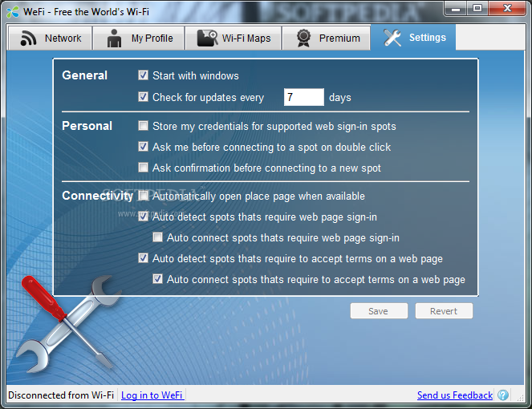Open the Network tab
The width and height of the screenshot is (532, 409).
(x=51, y=38)
